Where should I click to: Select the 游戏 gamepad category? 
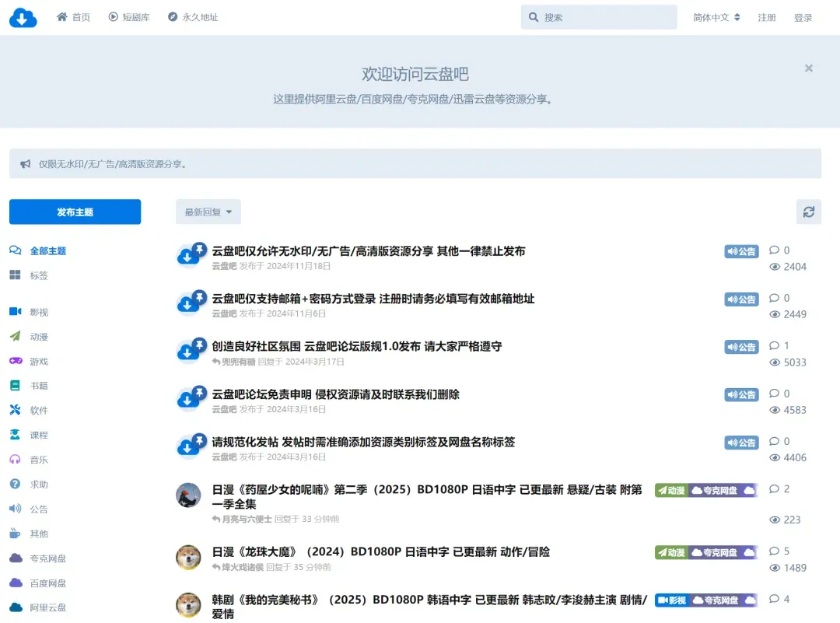pyautogui.click(x=38, y=362)
